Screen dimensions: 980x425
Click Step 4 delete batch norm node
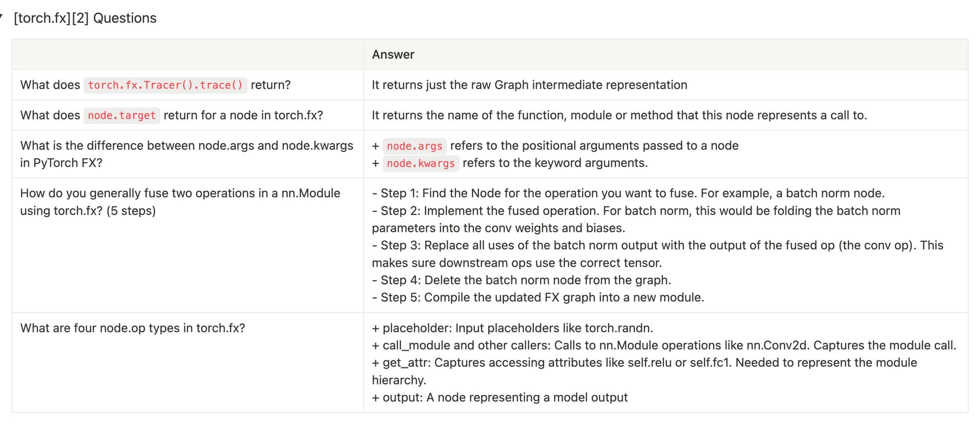click(522, 280)
